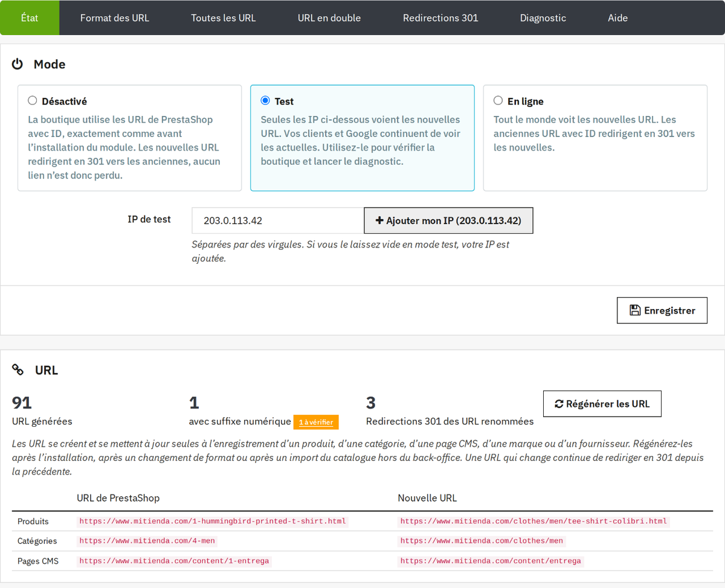Click the 91 URL générées count
Viewport: 725px width, 588px height.
coord(22,403)
